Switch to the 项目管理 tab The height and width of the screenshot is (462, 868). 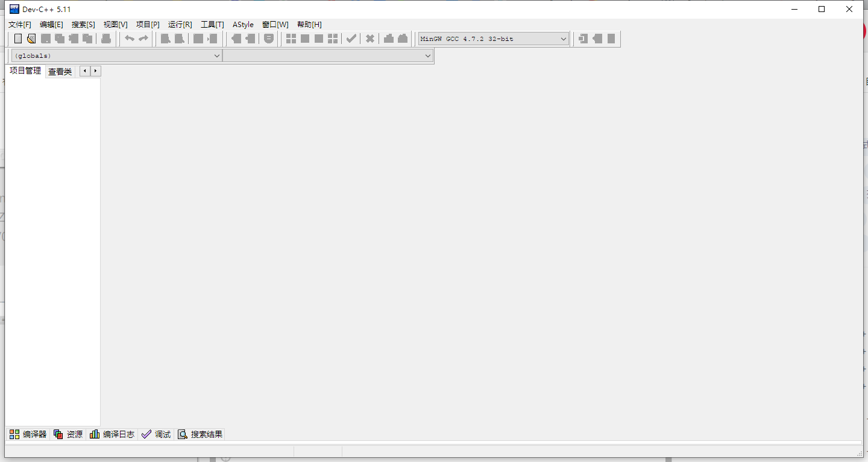tap(25, 71)
